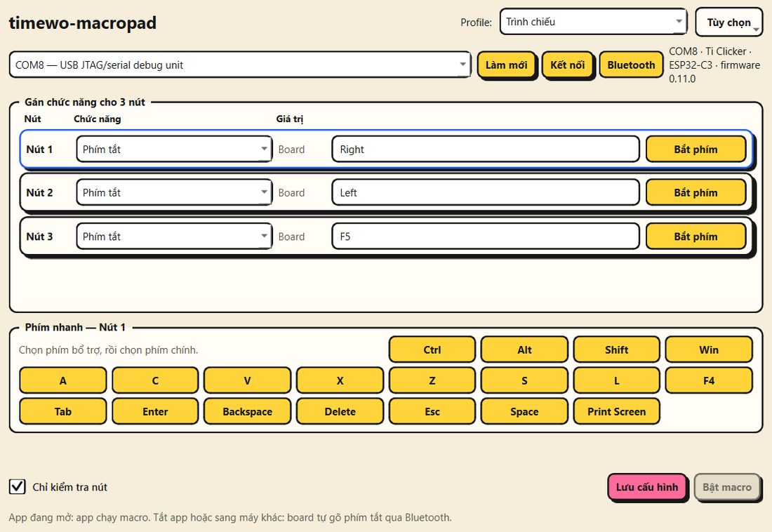Image resolution: width=772 pixels, height=532 pixels.
Task: Choose the Print Screen quick key
Action: click(x=616, y=411)
